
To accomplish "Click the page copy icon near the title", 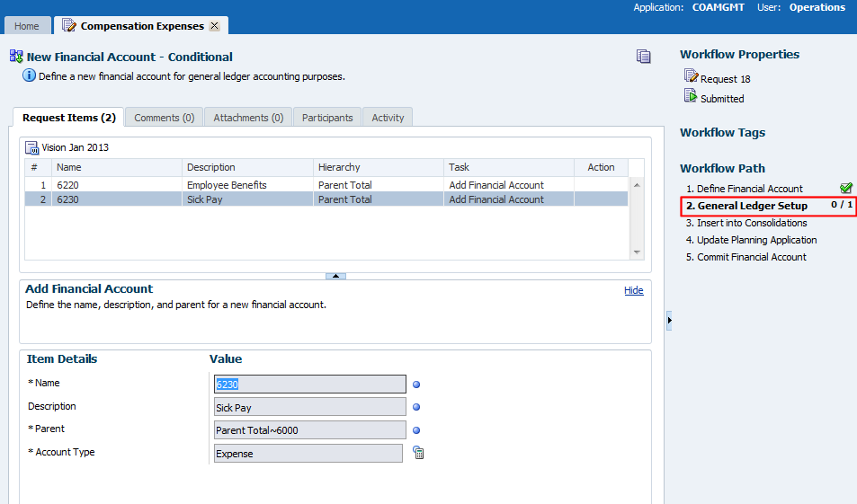I will pyautogui.click(x=643, y=57).
